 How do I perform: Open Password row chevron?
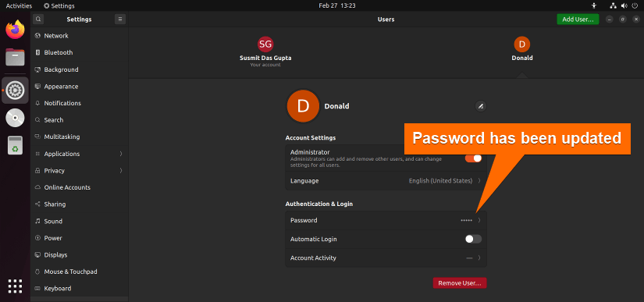pyautogui.click(x=479, y=220)
